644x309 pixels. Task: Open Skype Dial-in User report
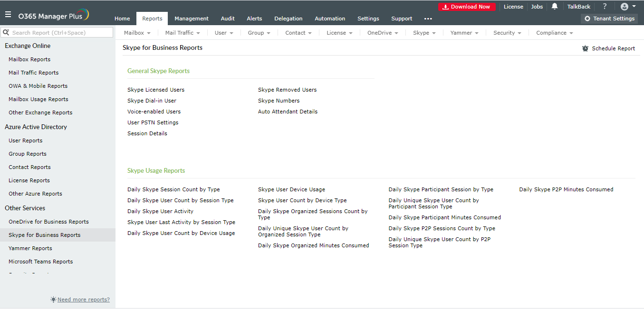point(152,101)
